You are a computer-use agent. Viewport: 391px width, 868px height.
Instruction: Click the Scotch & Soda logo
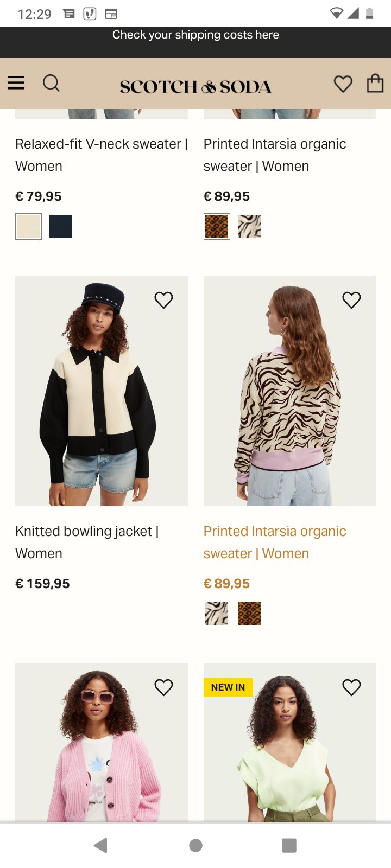point(195,86)
